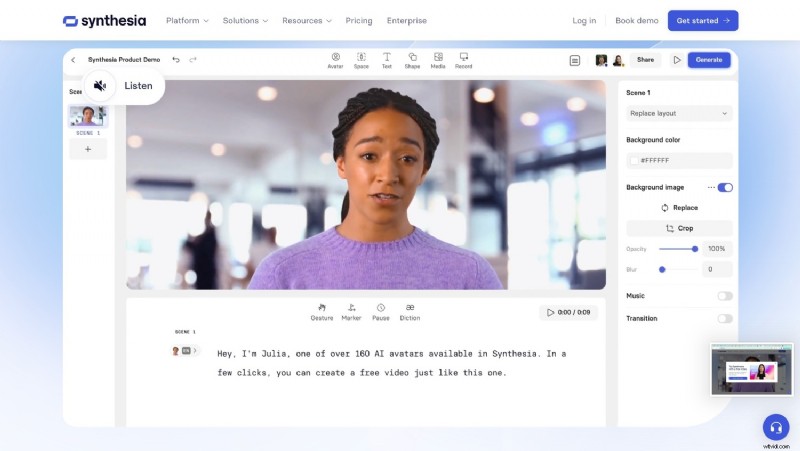
Task: Click the first collaborator avatar
Action: tap(602, 61)
